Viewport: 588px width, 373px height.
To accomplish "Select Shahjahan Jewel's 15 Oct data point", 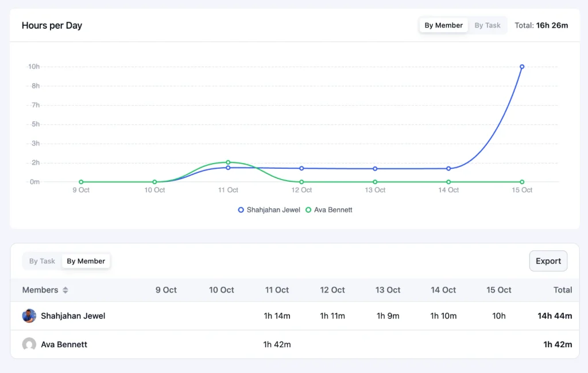I will [x=522, y=67].
